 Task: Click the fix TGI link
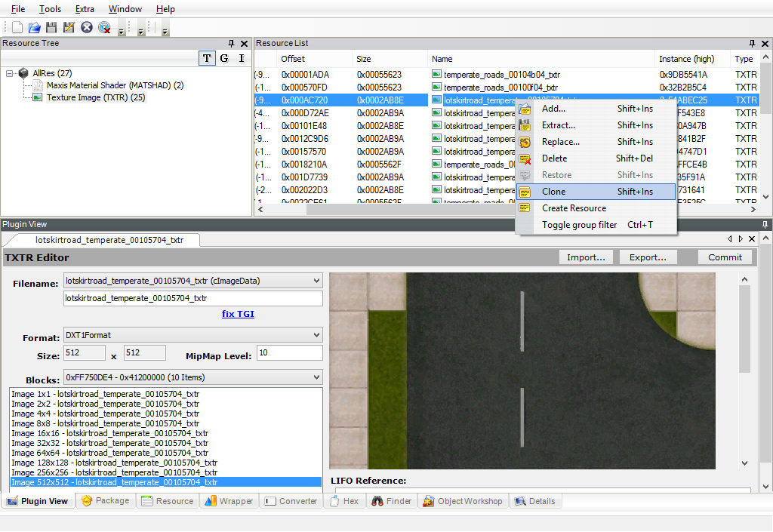pyautogui.click(x=238, y=314)
